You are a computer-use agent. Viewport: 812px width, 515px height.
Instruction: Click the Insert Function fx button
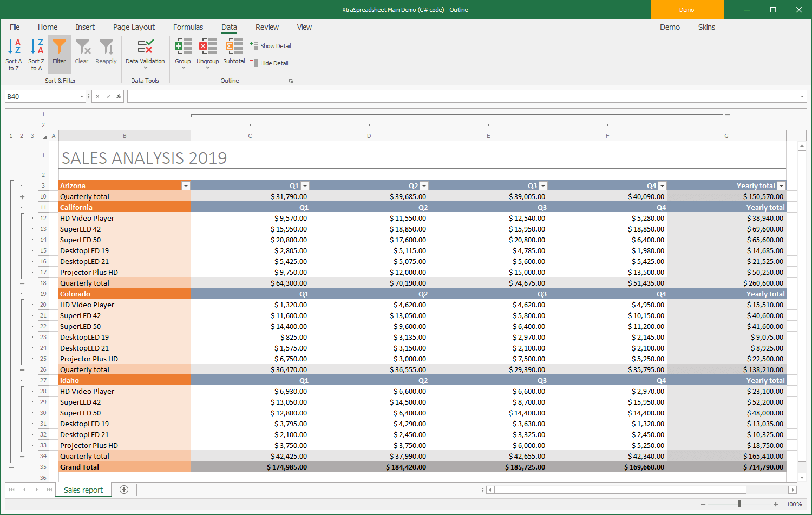tap(118, 96)
